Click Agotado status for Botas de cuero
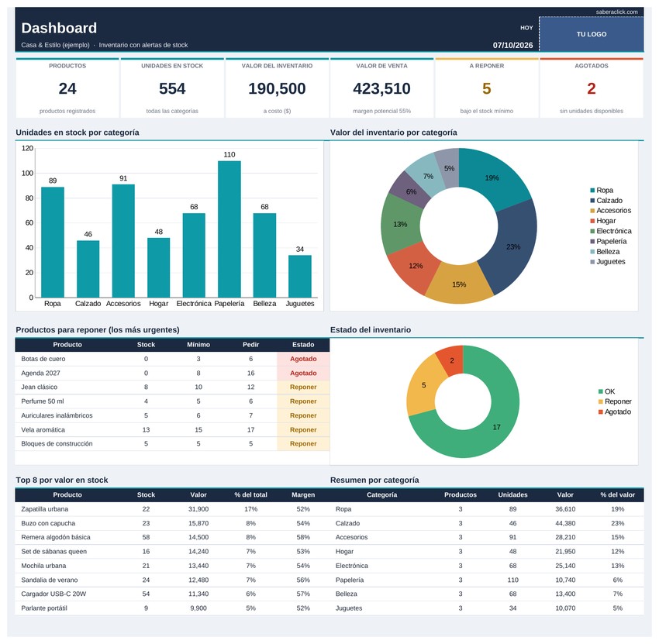This screenshot has width=659, height=644. tap(303, 359)
